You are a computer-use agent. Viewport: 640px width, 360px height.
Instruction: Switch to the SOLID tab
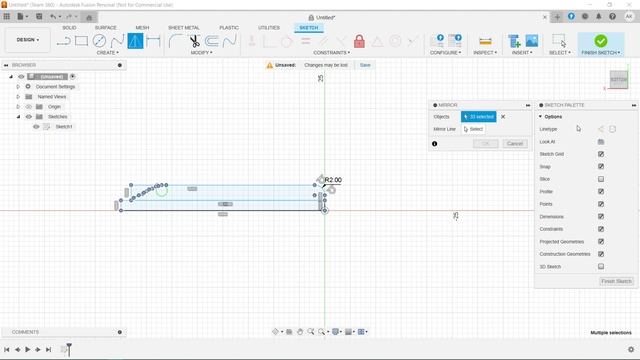pos(69,27)
